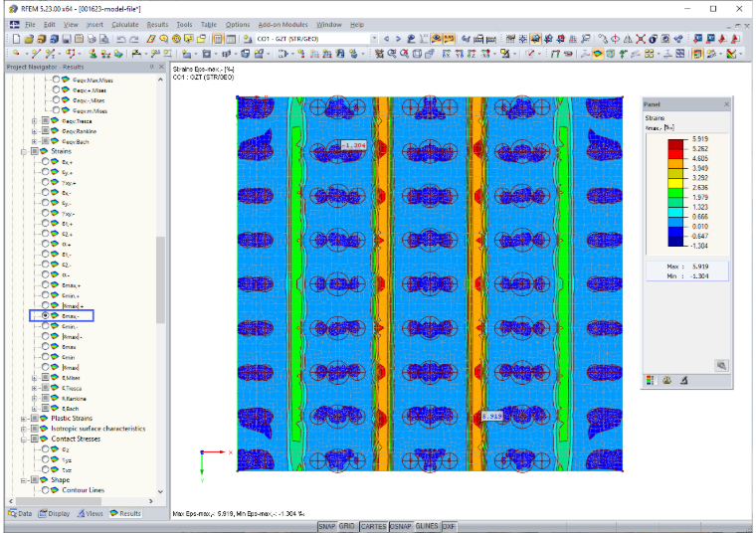Click the Print icon in the toolbar
This screenshot has height=533, width=756.
point(92,39)
